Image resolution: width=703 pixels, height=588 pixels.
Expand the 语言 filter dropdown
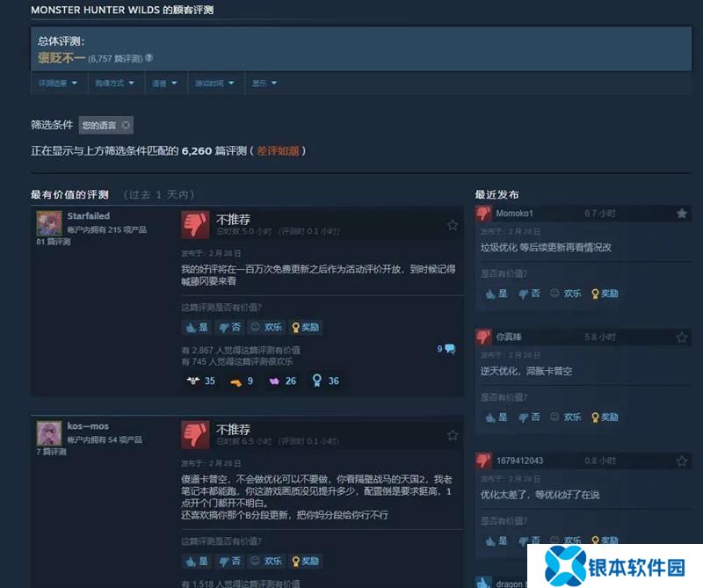pos(165,83)
